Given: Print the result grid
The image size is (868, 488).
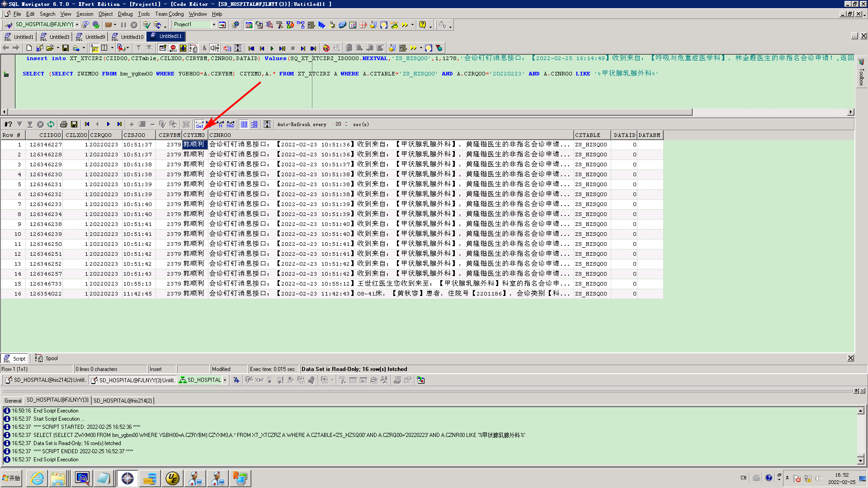Looking at the screenshot, I should point(64,124).
